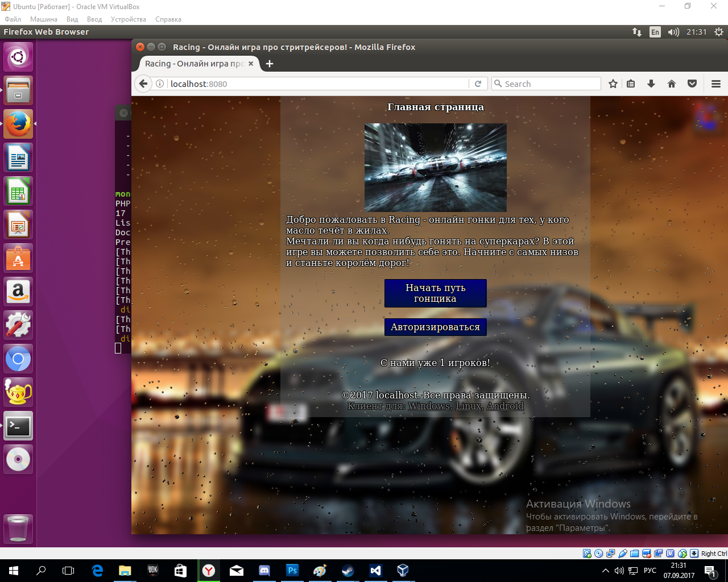Click the site info icon in address bar
Screen dimensions: 728x582
pos(160,84)
